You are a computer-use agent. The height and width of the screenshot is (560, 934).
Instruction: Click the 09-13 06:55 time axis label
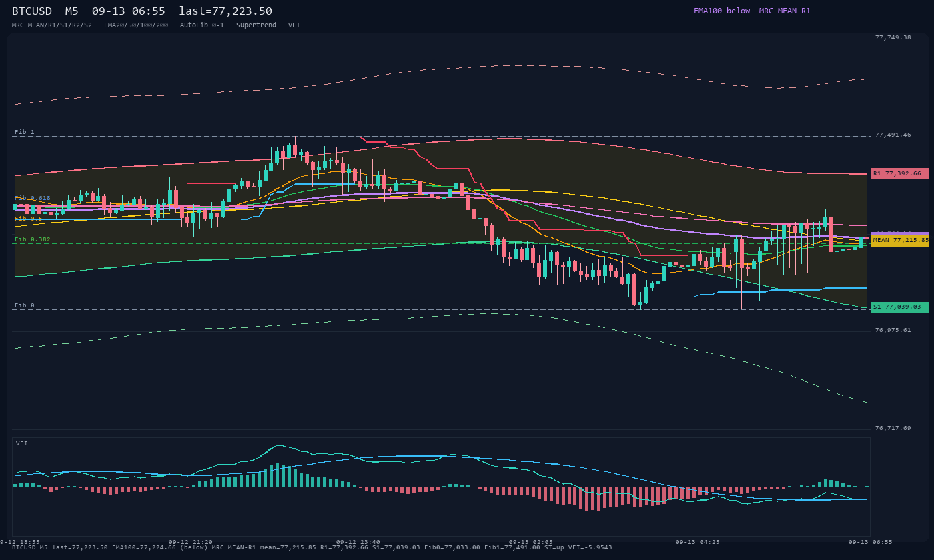pyautogui.click(x=871, y=542)
